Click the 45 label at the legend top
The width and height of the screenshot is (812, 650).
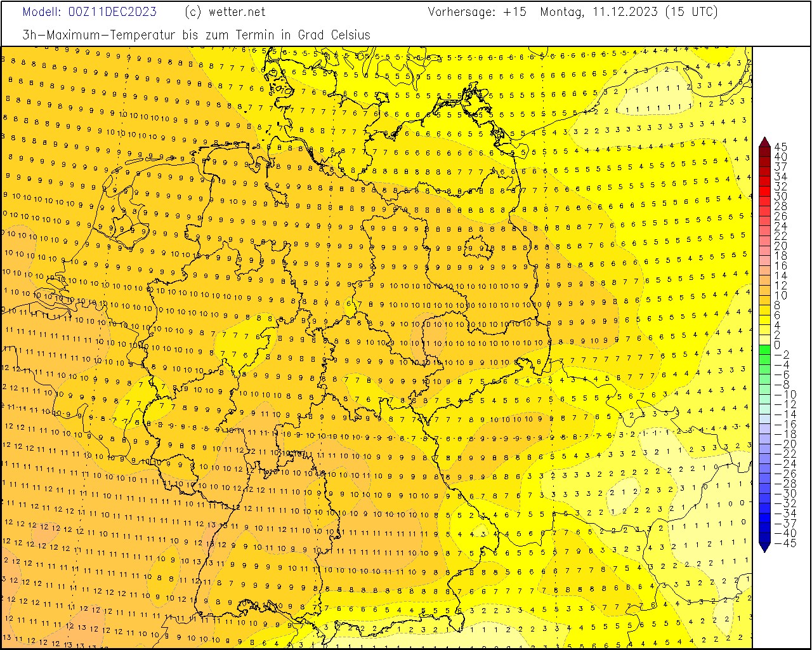click(781, 147)
